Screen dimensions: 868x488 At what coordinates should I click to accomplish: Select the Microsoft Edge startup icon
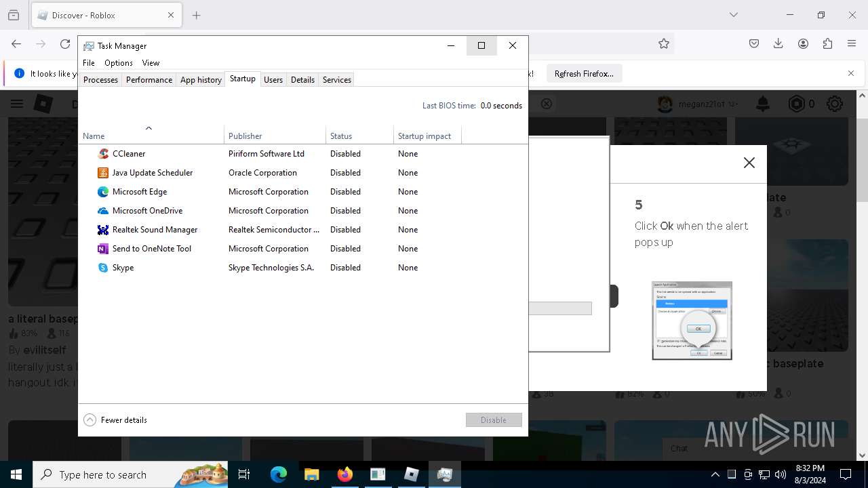pyautogui.click(x=103, y=192)
